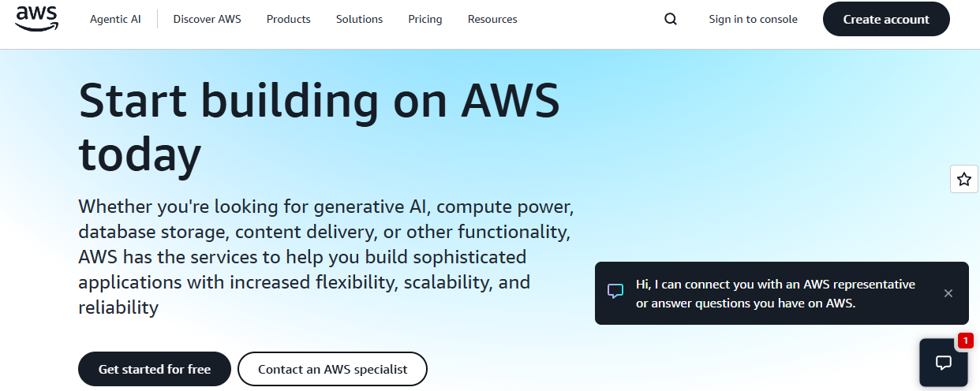Screen dimensions: 980x391
Task: Click the star feedback icon on right edge
Action: (963, 180)
